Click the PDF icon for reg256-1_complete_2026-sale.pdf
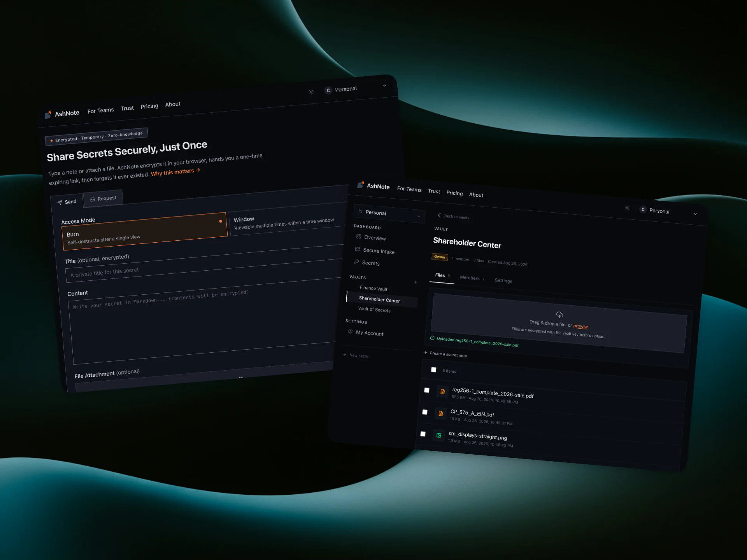 [442, 392]
